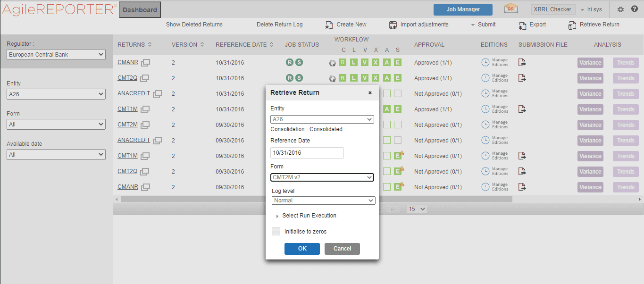Open the Regulator dropdown

[56, 54]
